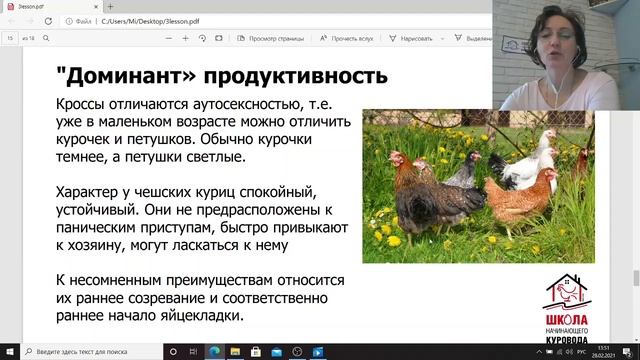Open a new browser tab
The height and width of the screenshot is (360, 640).
[x=110, y=7]
